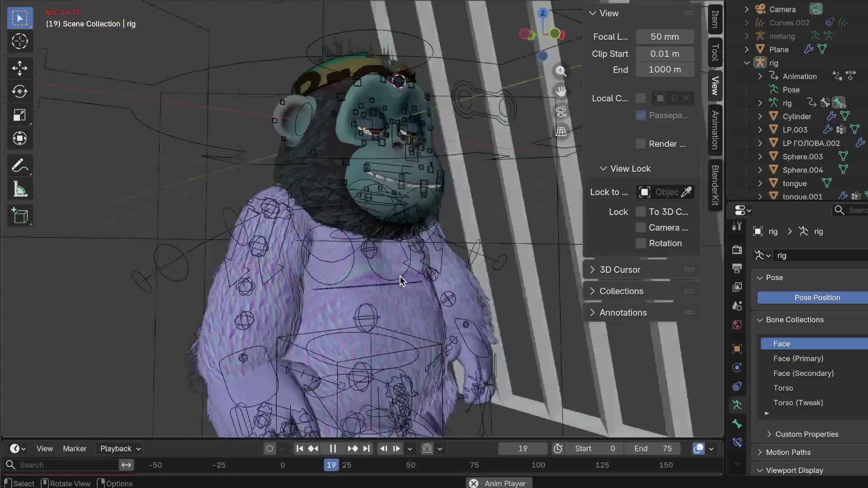Click the time/fps clock icon in timeline
868x488 pixels.
pos(558,449)
